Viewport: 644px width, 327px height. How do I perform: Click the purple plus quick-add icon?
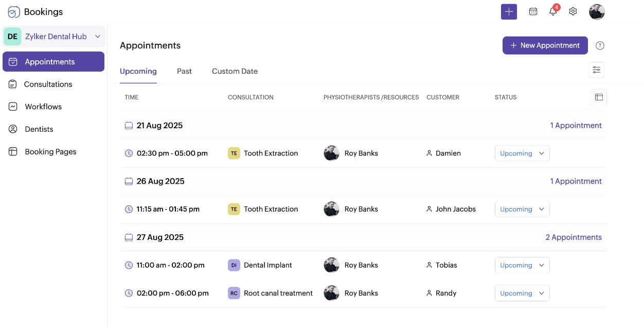click(x=509, y=12)
